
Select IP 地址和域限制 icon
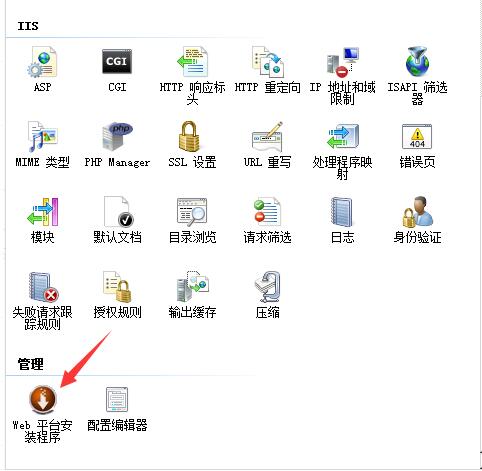342,62
